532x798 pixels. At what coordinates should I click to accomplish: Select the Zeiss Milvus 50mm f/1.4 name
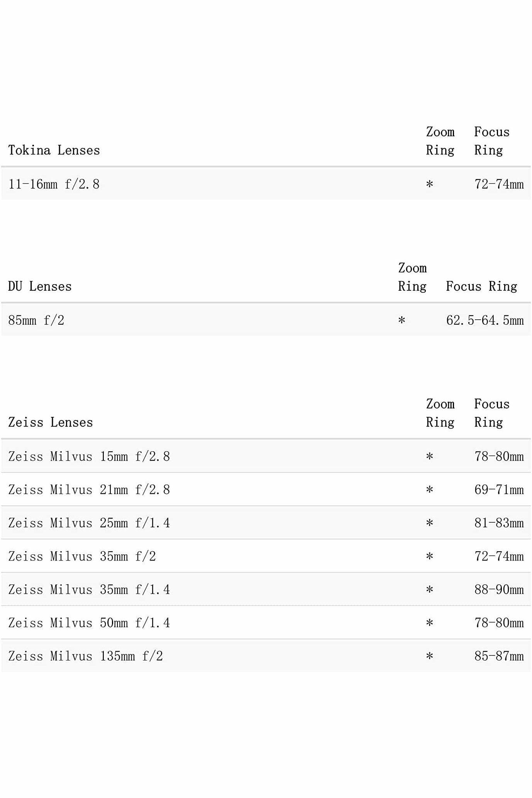pyautogui.click(x=89, y=623)
